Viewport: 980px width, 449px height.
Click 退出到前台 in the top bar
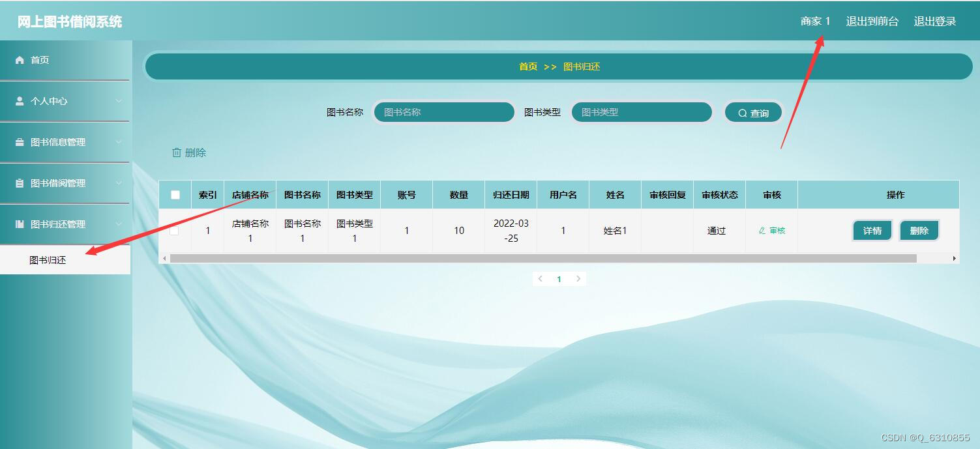click(872, 22)
